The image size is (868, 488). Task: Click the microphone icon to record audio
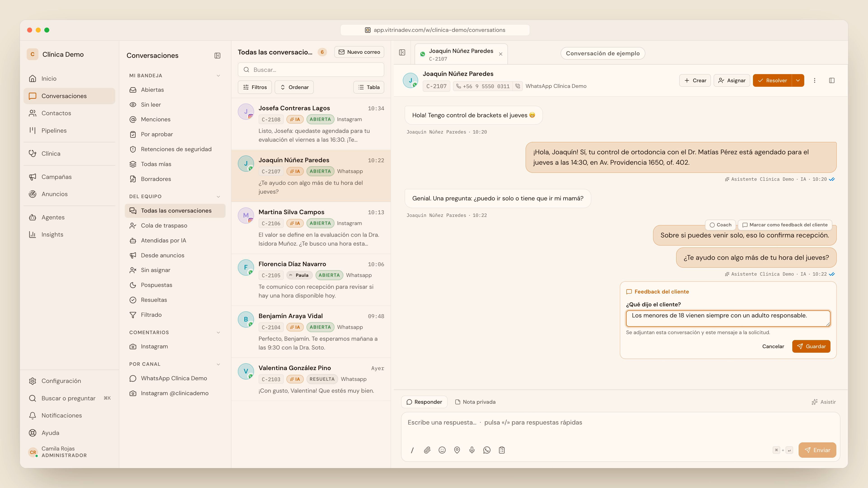(x=472, y=450)
